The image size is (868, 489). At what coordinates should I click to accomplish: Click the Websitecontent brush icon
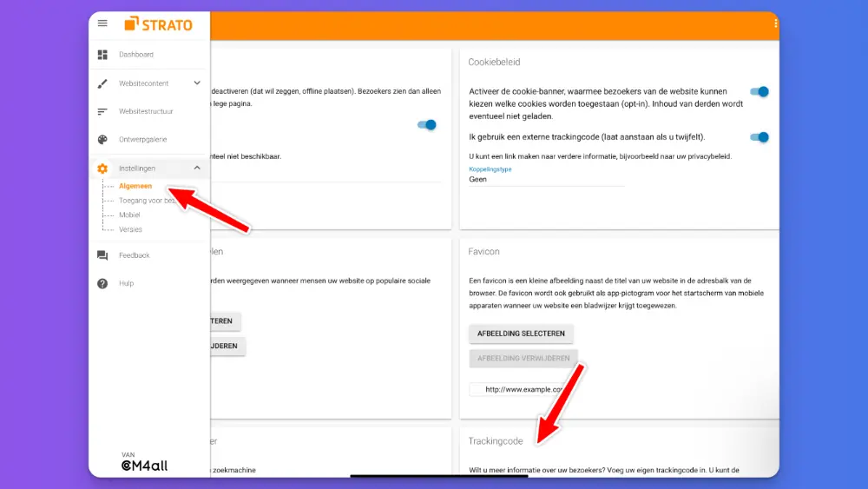(x=102, y=83)
